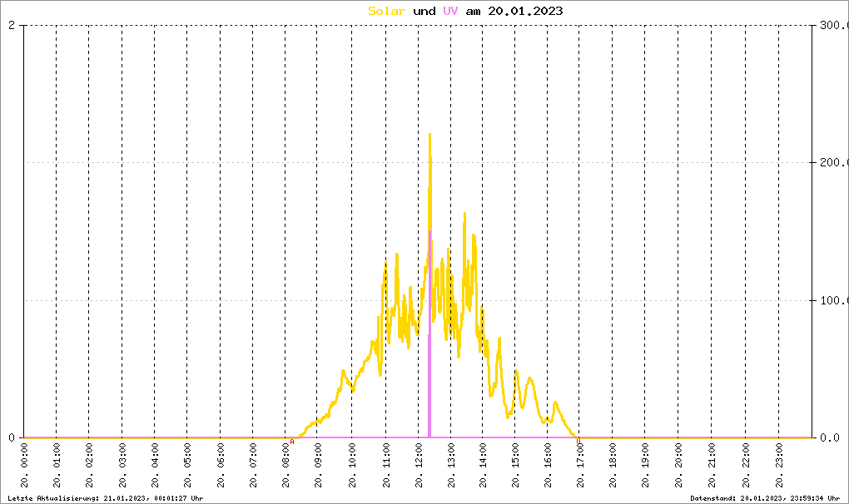
Task: Click the red sunrise marker "A"
Action: pyautogui.click(x=292, y=442)
